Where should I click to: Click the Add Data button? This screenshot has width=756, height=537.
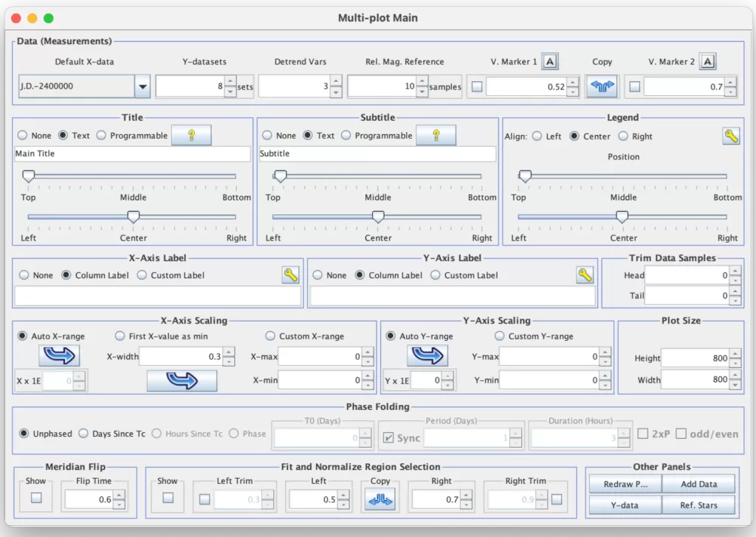(x=698, y=484)
